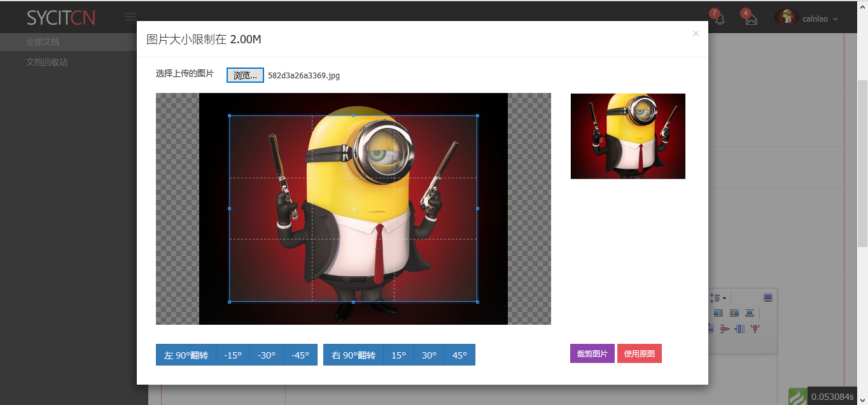Rotate image with 左 90°翻转 button
868x405 pixels.
(186, 355)
